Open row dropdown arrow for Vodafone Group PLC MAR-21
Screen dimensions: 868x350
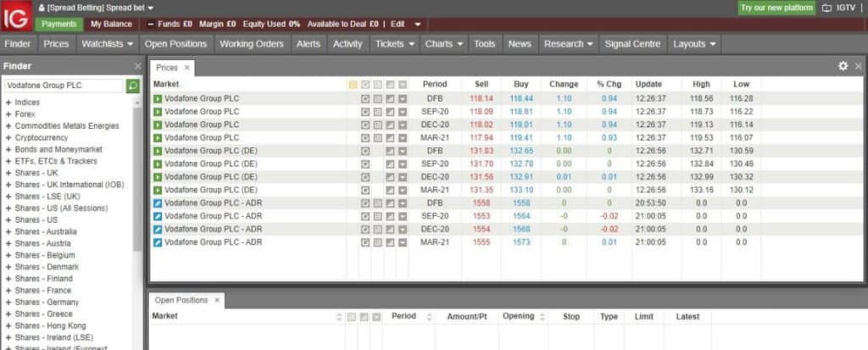403,137
